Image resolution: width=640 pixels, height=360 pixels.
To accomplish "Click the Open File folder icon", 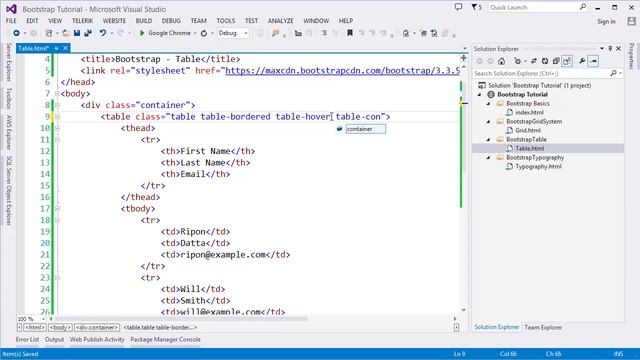I will coord(65,33).
